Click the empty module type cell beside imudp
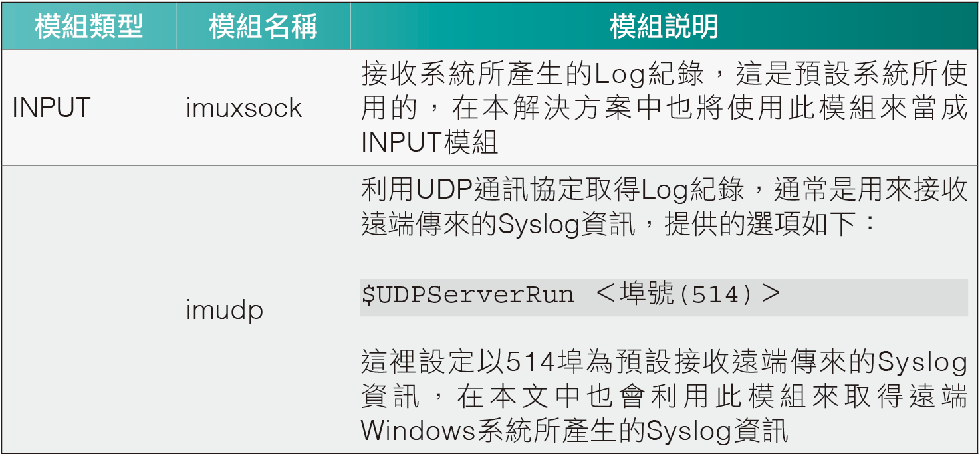Viewport: 980px width, 456px height. coord(88,309)
